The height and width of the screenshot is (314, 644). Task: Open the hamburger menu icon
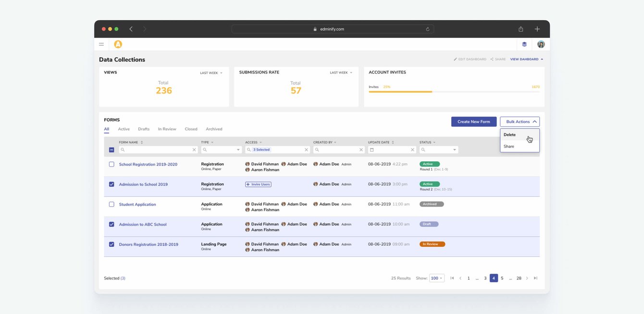[x=101, y=44]
